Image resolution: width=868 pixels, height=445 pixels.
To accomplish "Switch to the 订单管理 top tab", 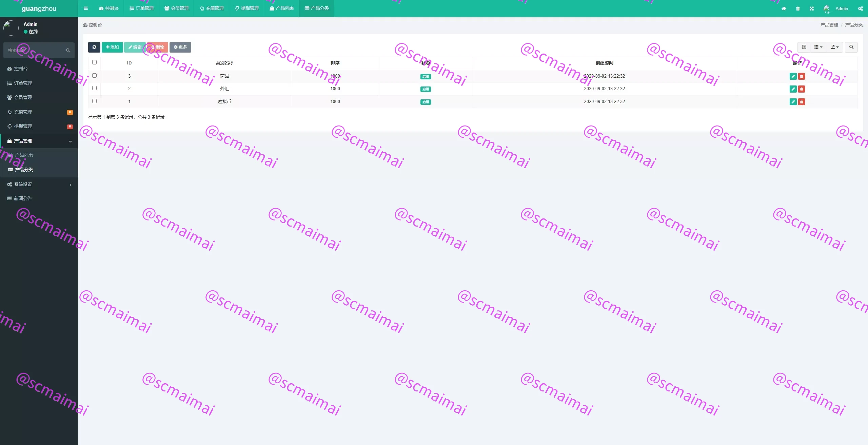I will 142,8.
